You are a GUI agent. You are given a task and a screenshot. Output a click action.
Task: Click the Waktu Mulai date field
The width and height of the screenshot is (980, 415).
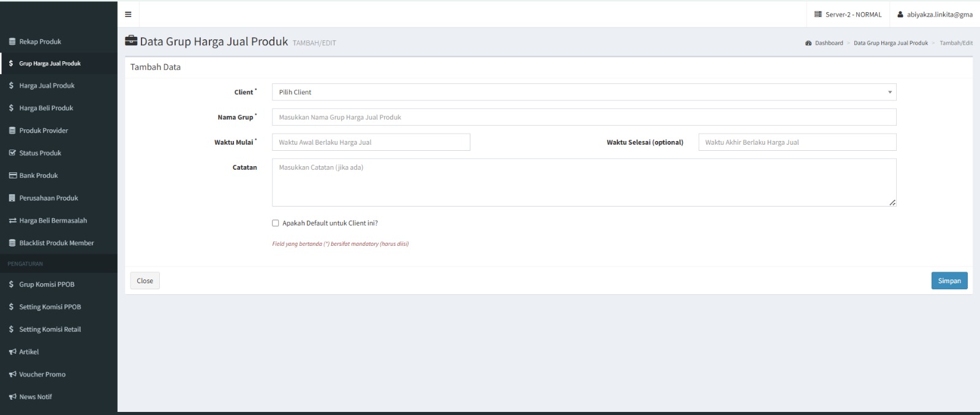[x=371, y=142]
